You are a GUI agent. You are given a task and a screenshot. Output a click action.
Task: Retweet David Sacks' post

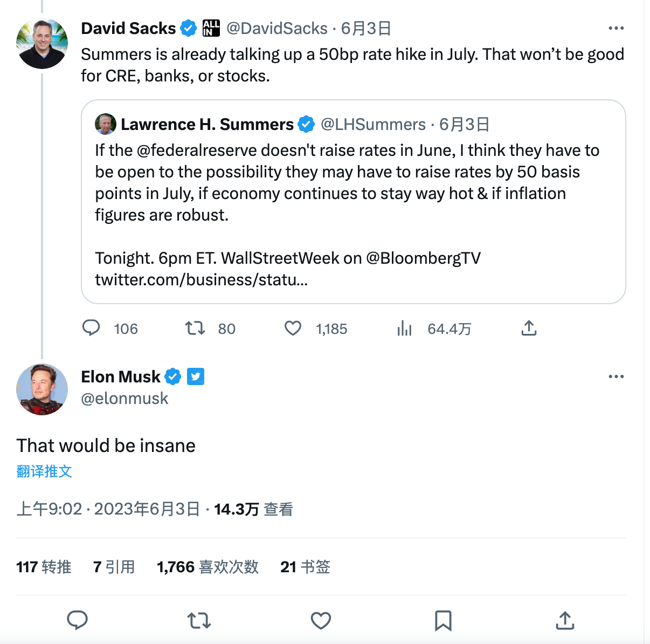(x=195, y=328)
